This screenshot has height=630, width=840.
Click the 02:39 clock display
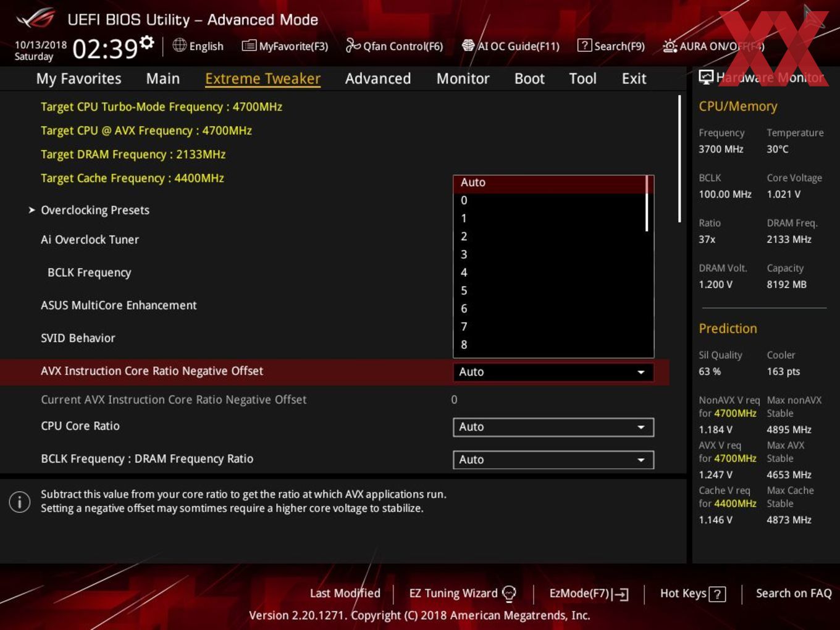click(104, 48)
